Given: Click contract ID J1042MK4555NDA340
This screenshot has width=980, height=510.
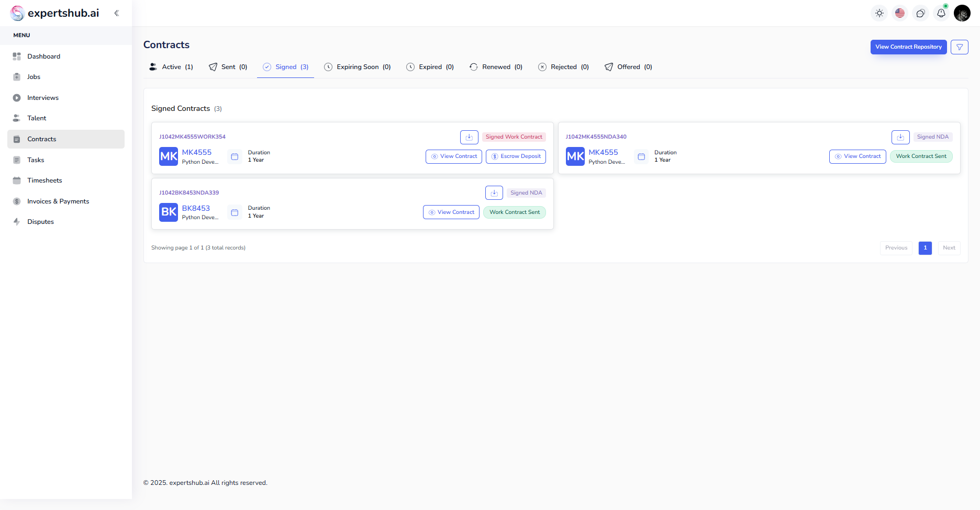Looking at the screenshot, I should pos(596,137).
